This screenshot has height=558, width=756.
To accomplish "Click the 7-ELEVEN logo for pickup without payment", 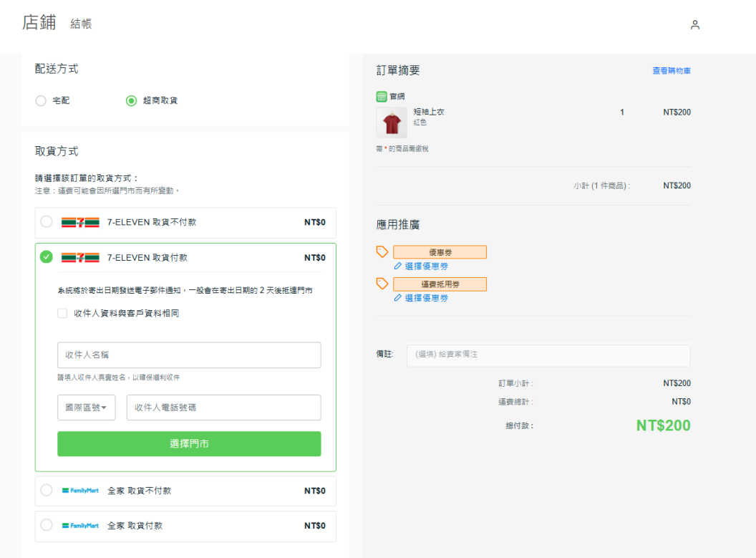I will tap(80, 223).
